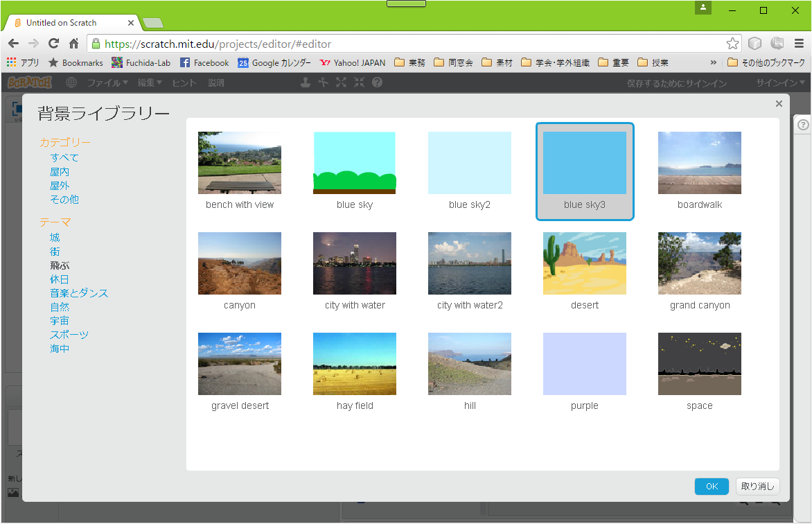Click the Facebook bookmark icon
Screen dimensions: 812x524
click(x=185, y=62)
